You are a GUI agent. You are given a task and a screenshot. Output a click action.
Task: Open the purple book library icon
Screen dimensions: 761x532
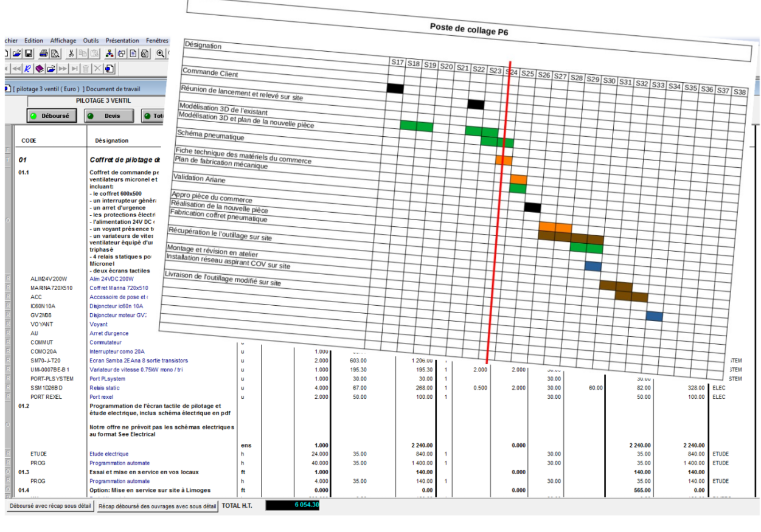[x=40, y=69]
